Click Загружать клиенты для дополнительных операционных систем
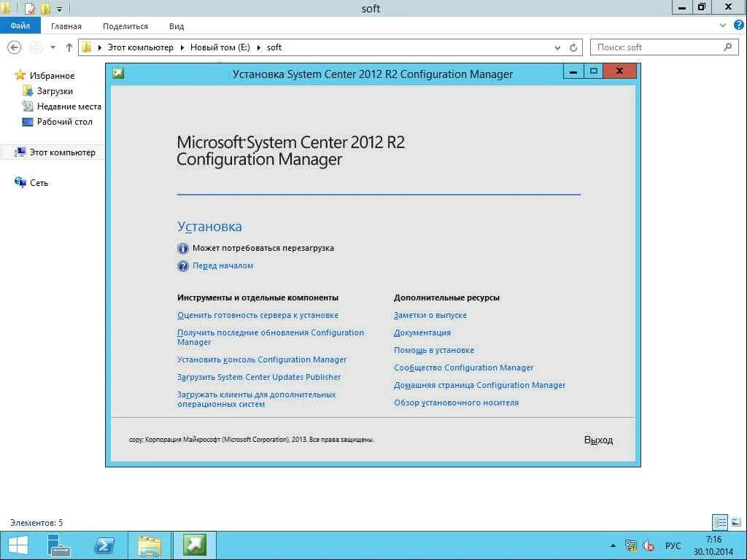The image size is (747, 560). click(256, 399)
